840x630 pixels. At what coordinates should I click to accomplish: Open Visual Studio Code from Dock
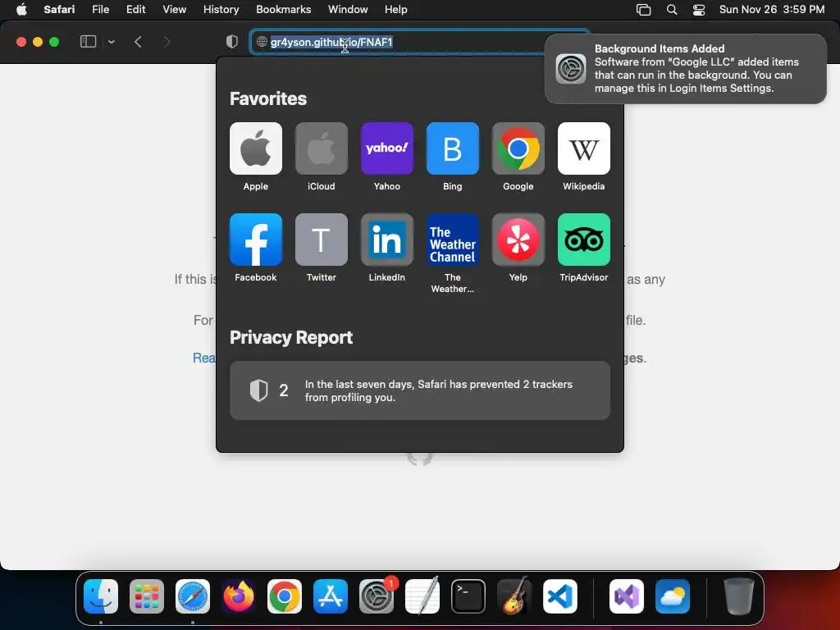[x=559, y=596]
